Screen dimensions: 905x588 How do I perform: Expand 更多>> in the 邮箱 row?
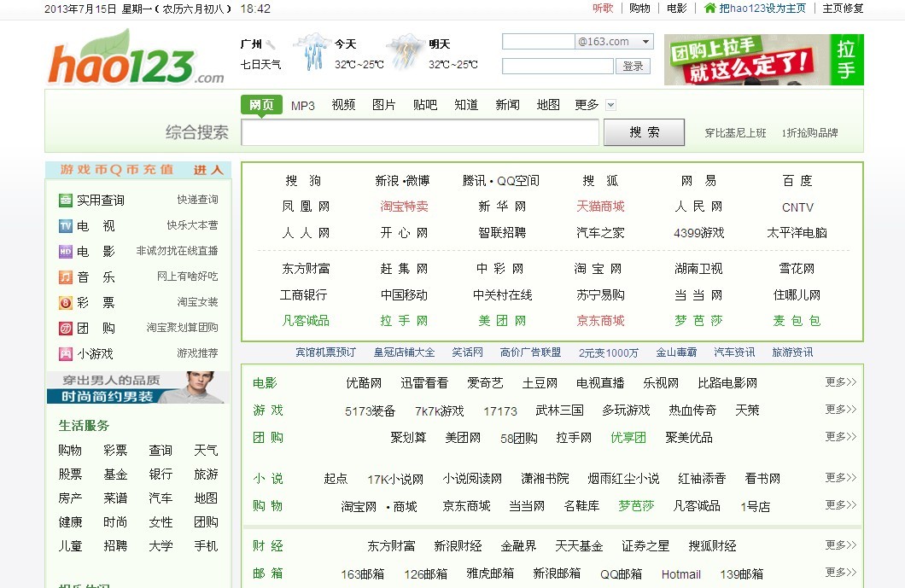click(840, 572)
